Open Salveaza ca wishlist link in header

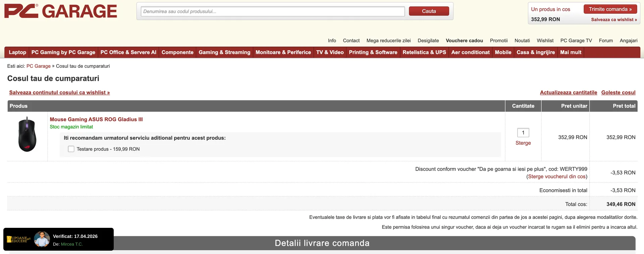tap(613, 19)
